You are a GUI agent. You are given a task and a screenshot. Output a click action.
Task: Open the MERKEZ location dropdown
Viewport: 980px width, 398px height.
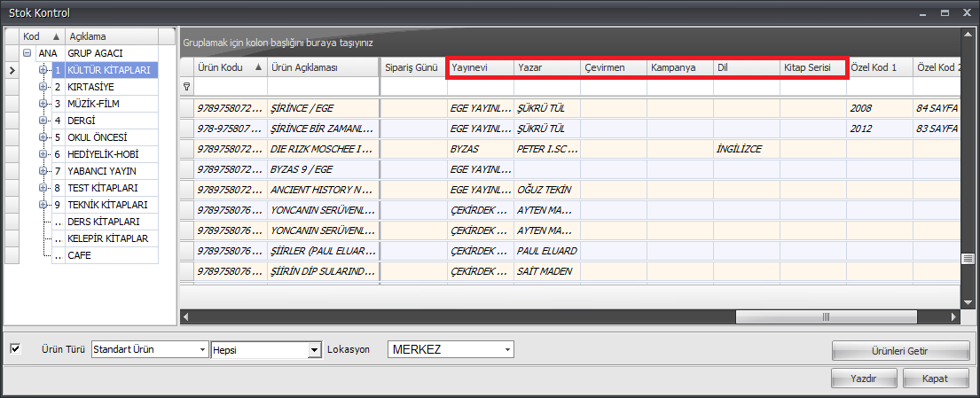click(506, 350)
